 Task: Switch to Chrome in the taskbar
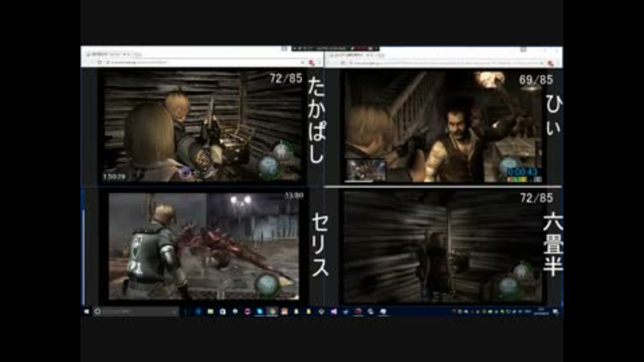pos(272,312)
